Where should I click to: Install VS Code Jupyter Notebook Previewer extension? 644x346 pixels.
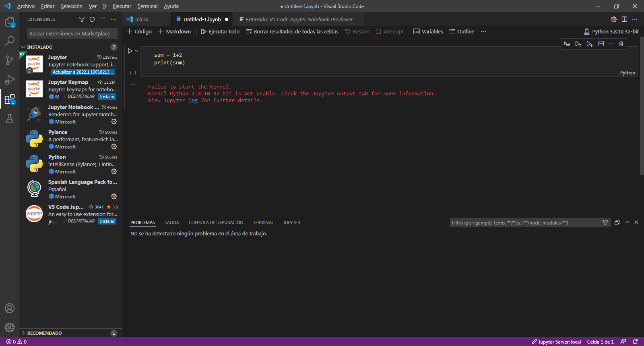point(107,221)
